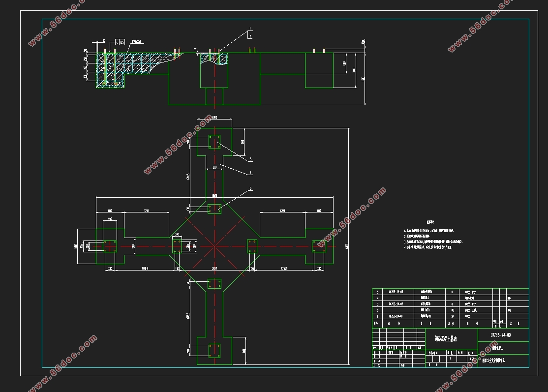
Task: Click the 6800 horizontal overall dimension text
Action: (214, 196)
